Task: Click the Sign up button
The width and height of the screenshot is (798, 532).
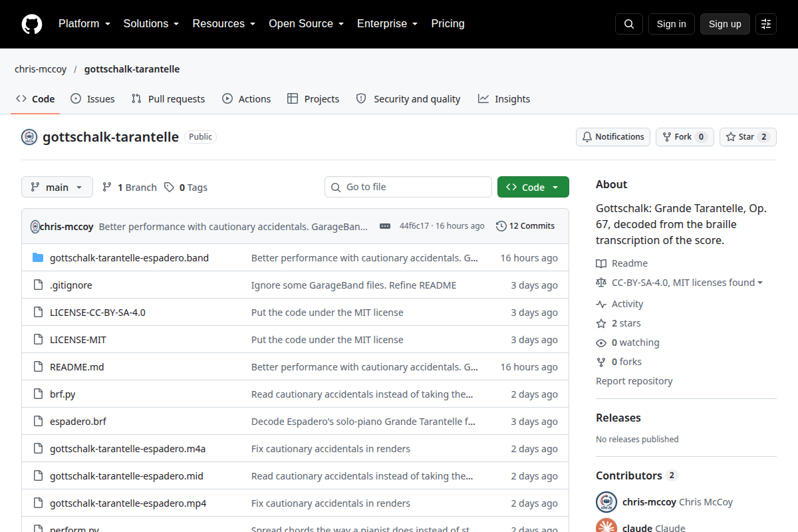Action: (725, 24)
